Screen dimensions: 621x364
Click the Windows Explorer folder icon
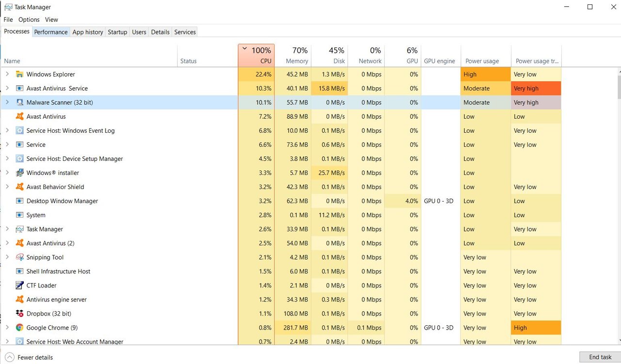coord(19,74)
